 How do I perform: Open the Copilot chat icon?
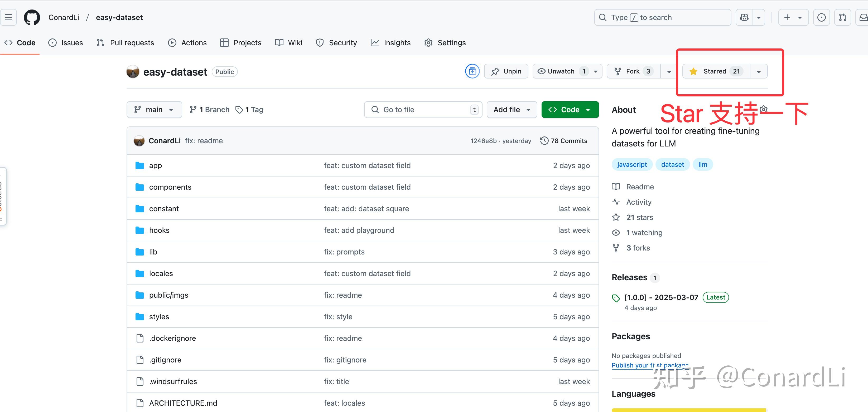click(744, 17)
